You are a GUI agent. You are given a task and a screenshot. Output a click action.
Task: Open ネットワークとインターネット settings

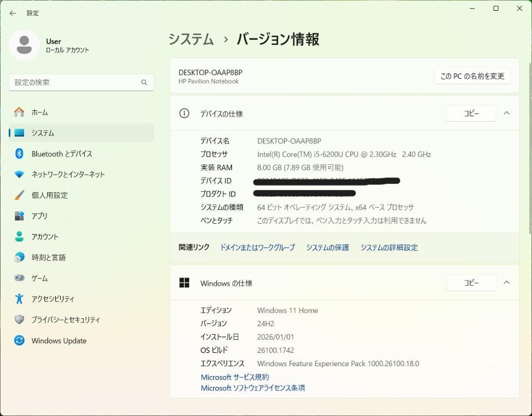pyautogui.click(x=81, y=174)
